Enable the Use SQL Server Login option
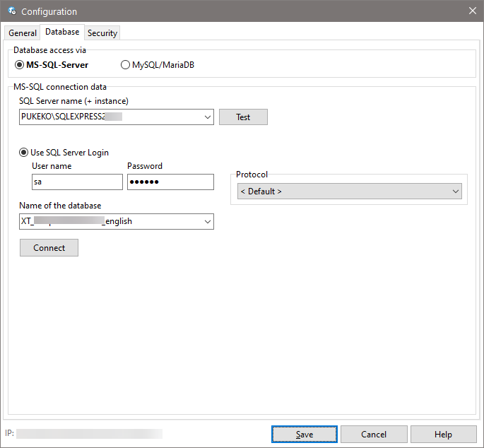The image size is (484, 448). (25, 153)
